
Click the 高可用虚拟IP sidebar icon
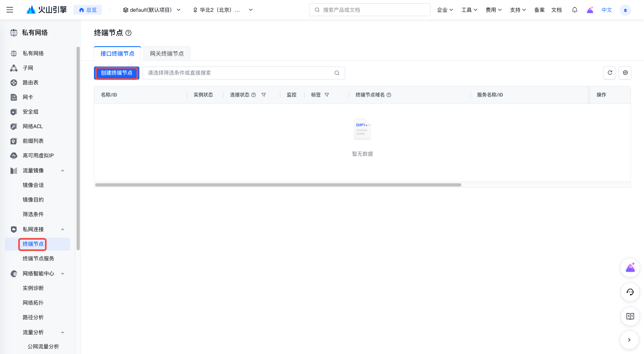point(14,156)
